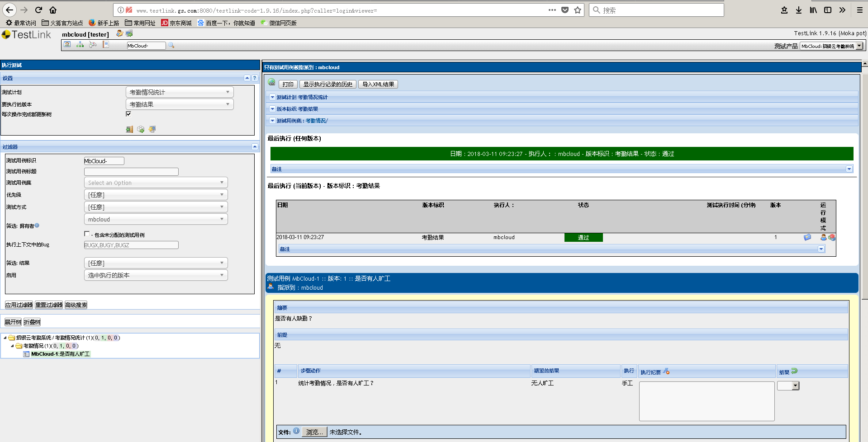Viewport: 868px width, 442px height.
Task: Click the 导入XML结果 button
Action: point(378,85)
